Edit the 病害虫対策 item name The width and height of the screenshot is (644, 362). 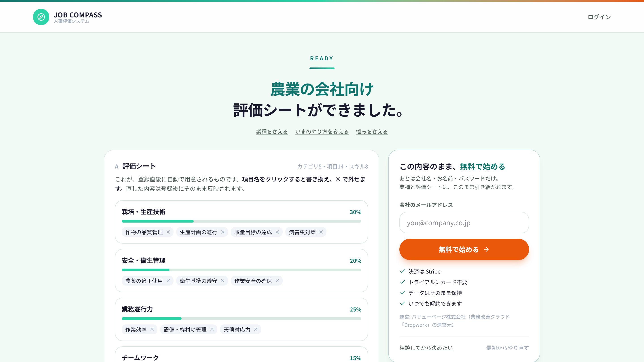click(302, 232)
